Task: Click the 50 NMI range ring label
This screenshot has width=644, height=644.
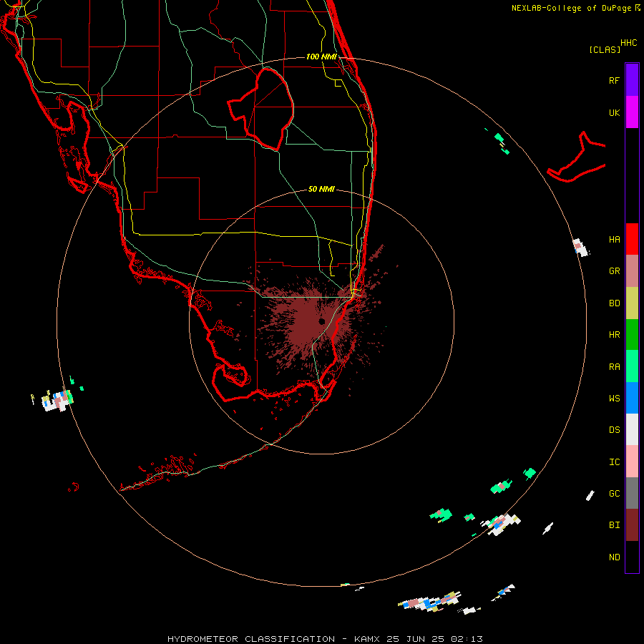Action: point(321,189)
